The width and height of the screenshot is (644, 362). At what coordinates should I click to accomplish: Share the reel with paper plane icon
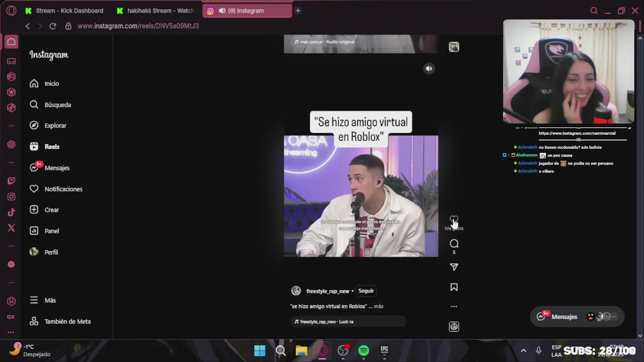(x=454, y=267)
